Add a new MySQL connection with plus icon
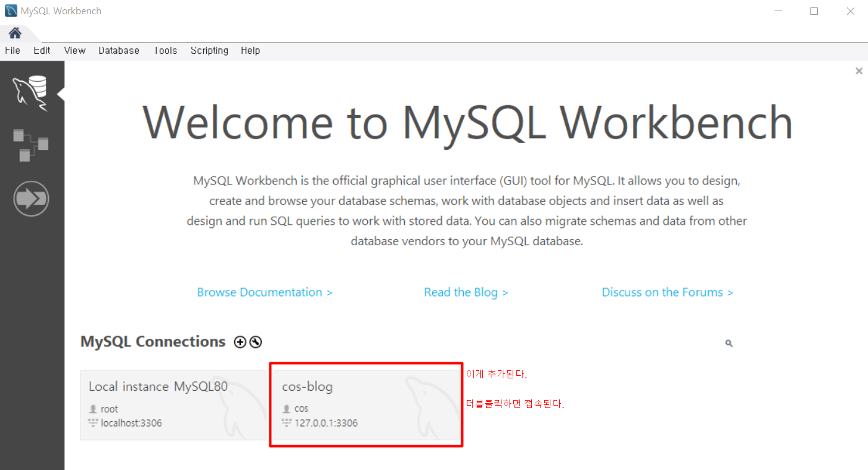868x470 pixels. click(x=240, y=342)
